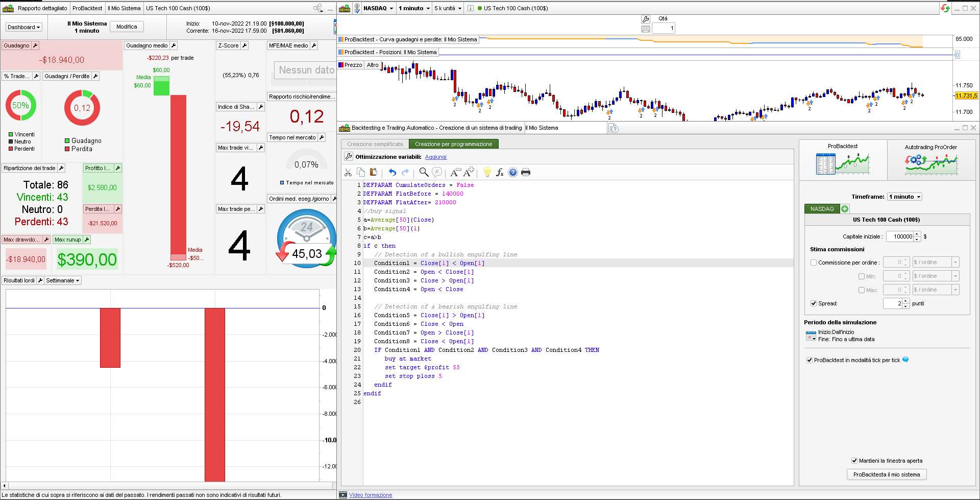This screenshot has height=500, width=980.
Task: Enable the Commissione per ordine checkbox
Action: tap(814, 263)
